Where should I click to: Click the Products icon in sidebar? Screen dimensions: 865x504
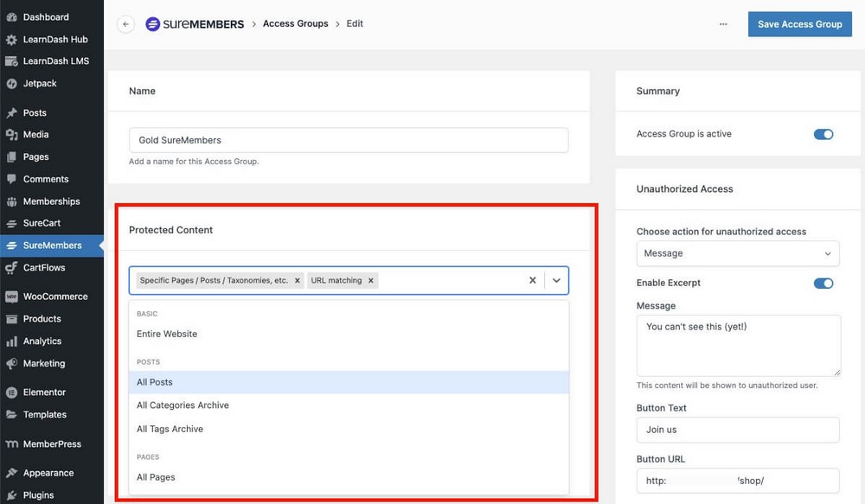(11, 319)
